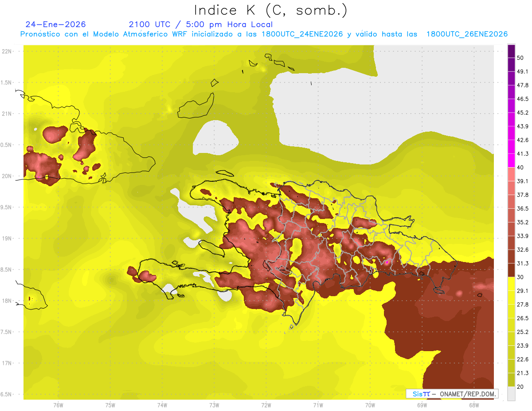
Task: Click the "9.5N" latitude axis label
Action: (7, 207)
